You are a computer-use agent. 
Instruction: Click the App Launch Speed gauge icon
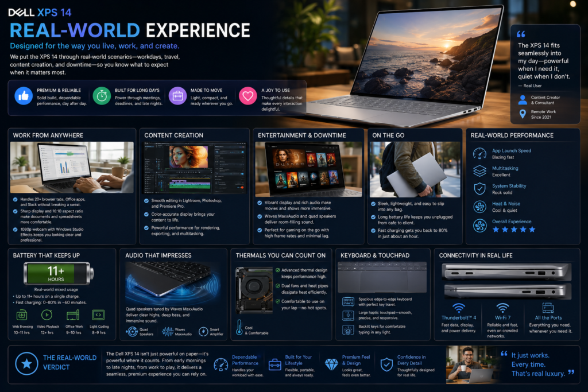pos(479,153)
